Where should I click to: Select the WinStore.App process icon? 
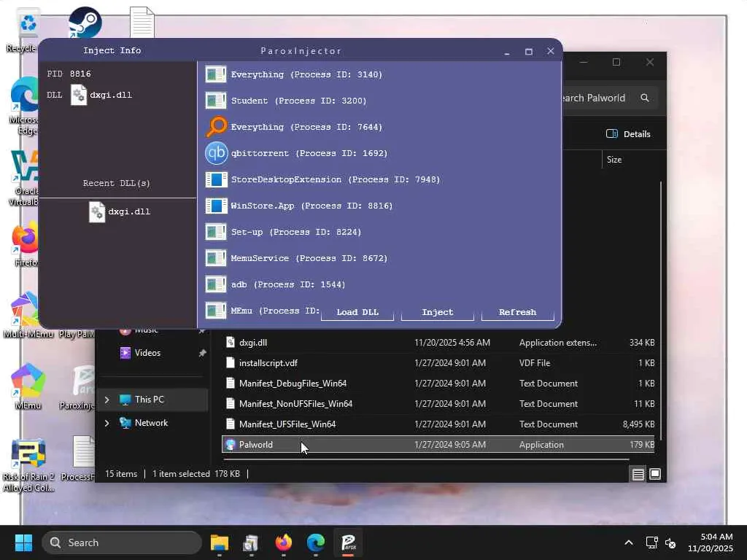tap(216, 205)
